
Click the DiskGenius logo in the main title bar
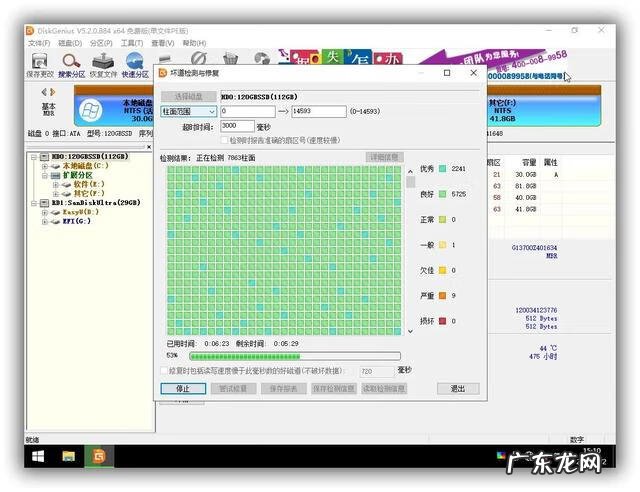[x=30, y=31]
